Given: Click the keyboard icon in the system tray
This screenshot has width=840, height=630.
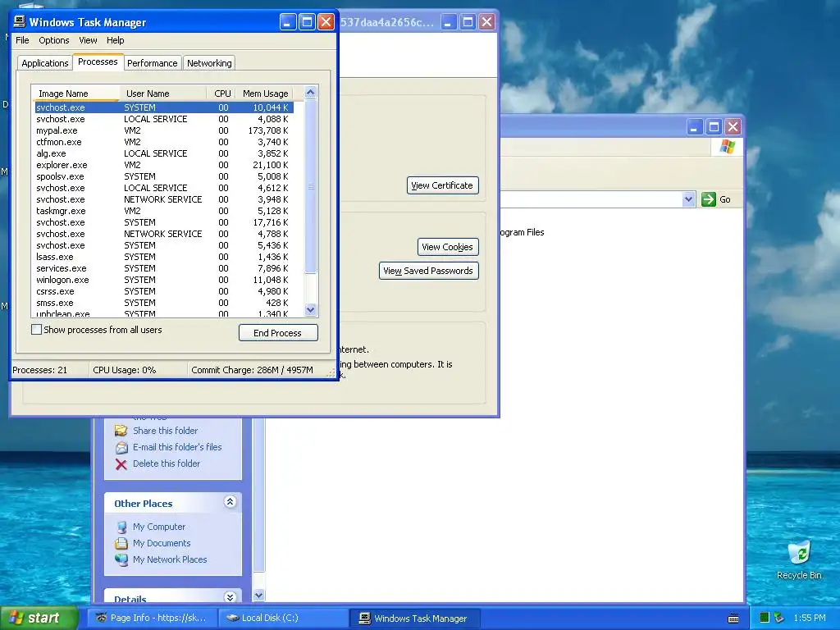Looking at the screenshot, I should pyautogui.click(x=733, y=619).
